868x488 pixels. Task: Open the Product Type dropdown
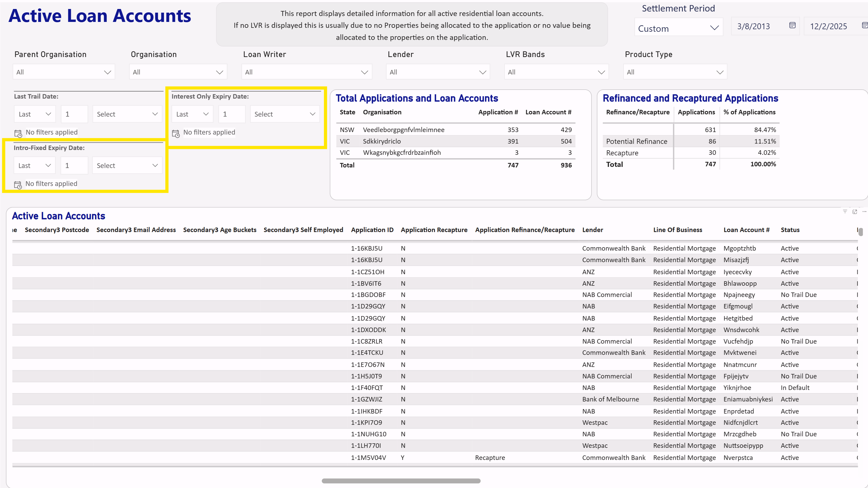(675, 72)
